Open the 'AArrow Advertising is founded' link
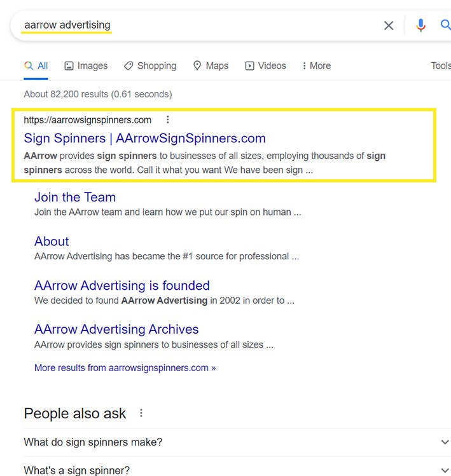The image size is (451, 476). [x=121, y=285]
